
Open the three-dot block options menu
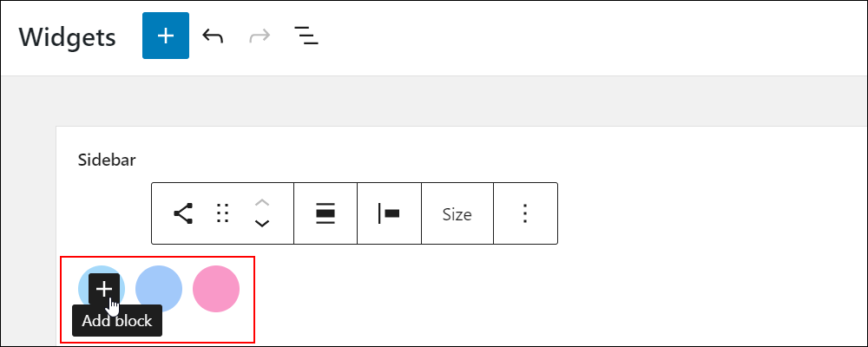(x=525, y=213)
